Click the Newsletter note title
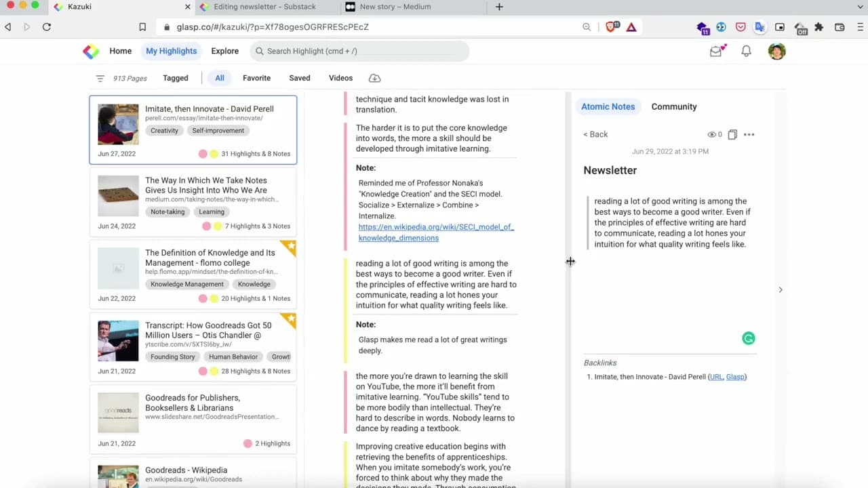Viewport: 868px width, 488px height. click(x=610, y=171)
